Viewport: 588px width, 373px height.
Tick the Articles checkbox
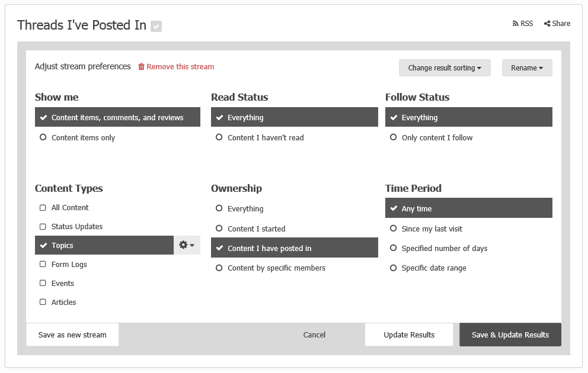tap(43, 302)
